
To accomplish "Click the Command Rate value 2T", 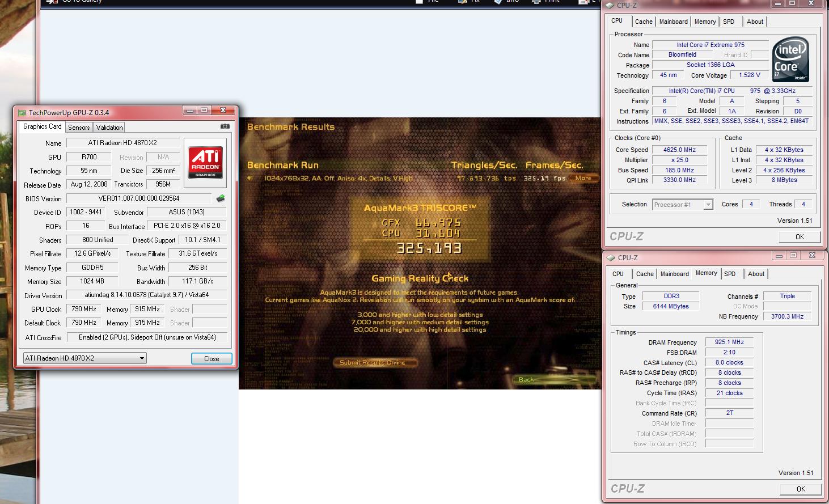I will click(729, 413).
